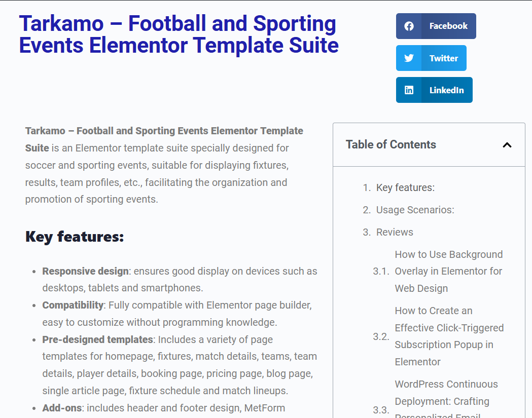Image resolution: width=532 pixels, height=418 pixels.
Task: Click the bold Compatibility bullet text
Action: (x=73, y=306)
